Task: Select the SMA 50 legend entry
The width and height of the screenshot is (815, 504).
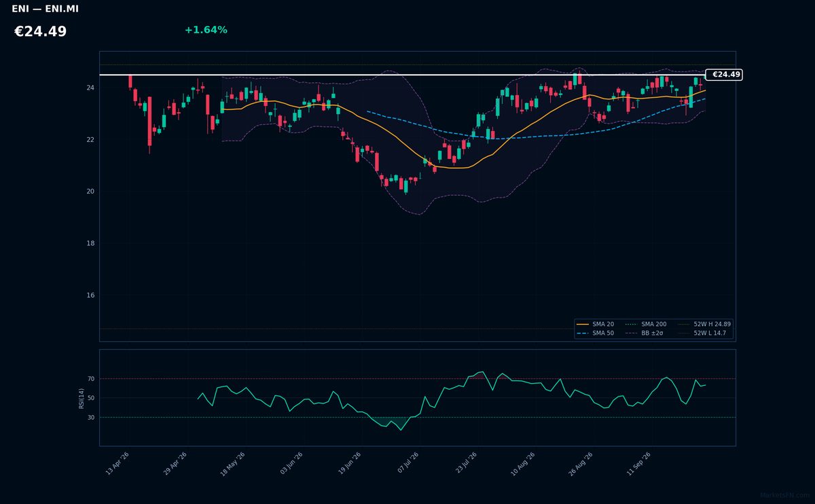Action: click(595, 334)
